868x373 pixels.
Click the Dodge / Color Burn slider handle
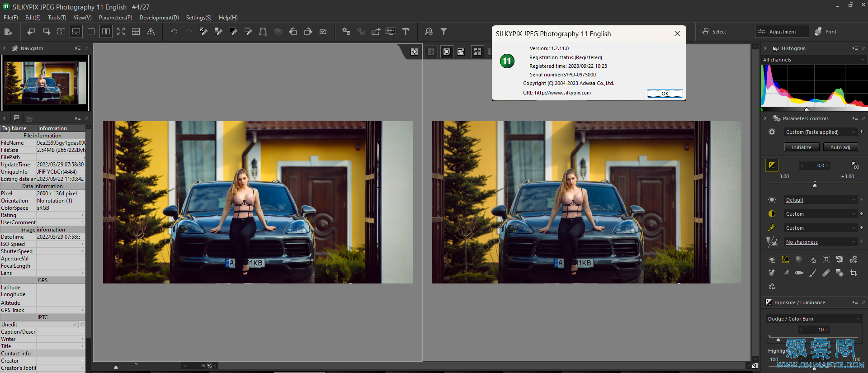coord(778,339)
